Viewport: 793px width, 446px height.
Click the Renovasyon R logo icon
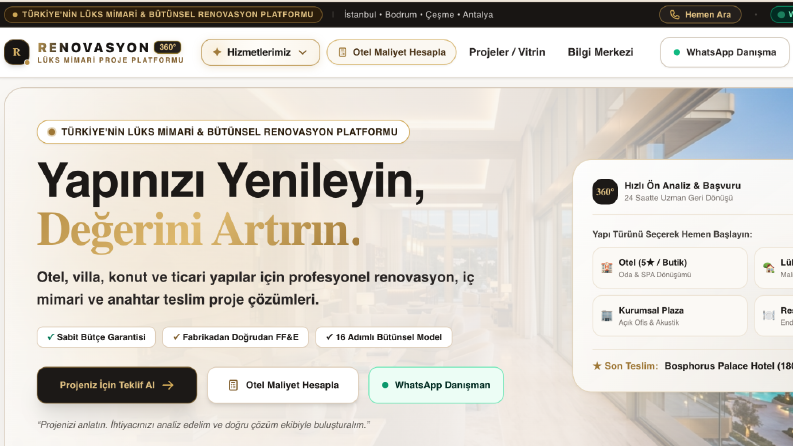tap(16, 52)
